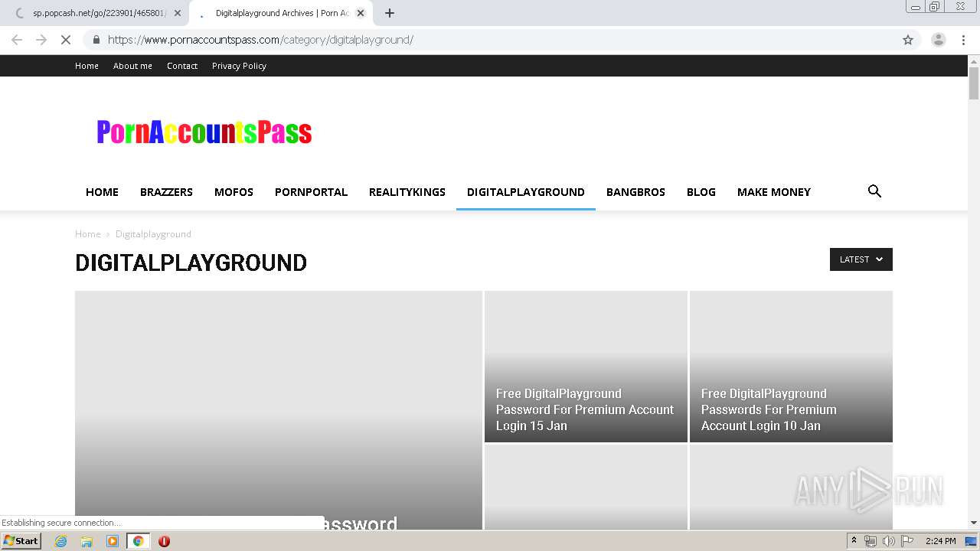Click the page vertical scrollbar thumb
Screen dimensions: 980x551
click(974, 83)
